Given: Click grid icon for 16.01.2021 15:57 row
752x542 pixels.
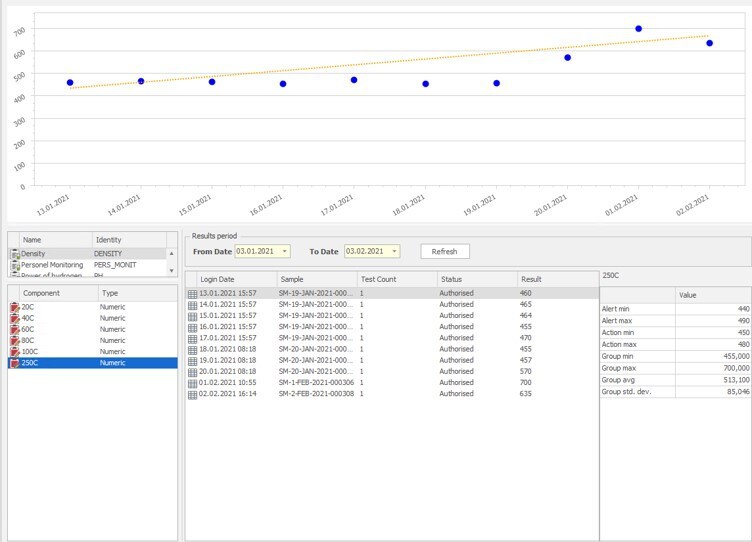Looking at the screenshot, I should 192,327.
